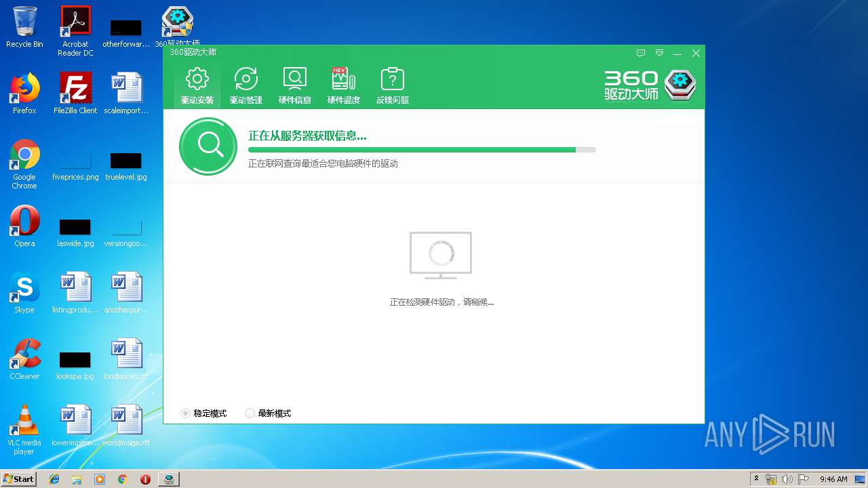Select Acrobat Reader DC desktop icon
Screen dimensions: 868x488
(x=75, y=31)
